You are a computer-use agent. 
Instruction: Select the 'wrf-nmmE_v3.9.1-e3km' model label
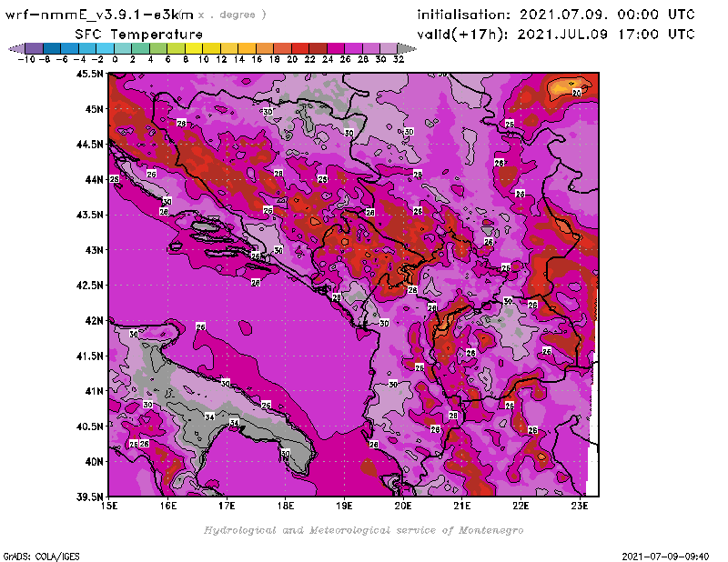click(99, 15)
